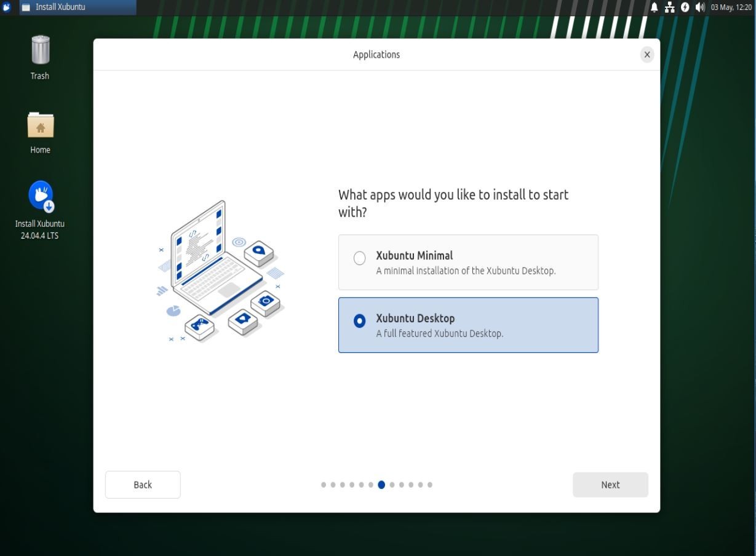Open the Xfce whisker menu mouse icon
The image size is (756, 556).
7,7
